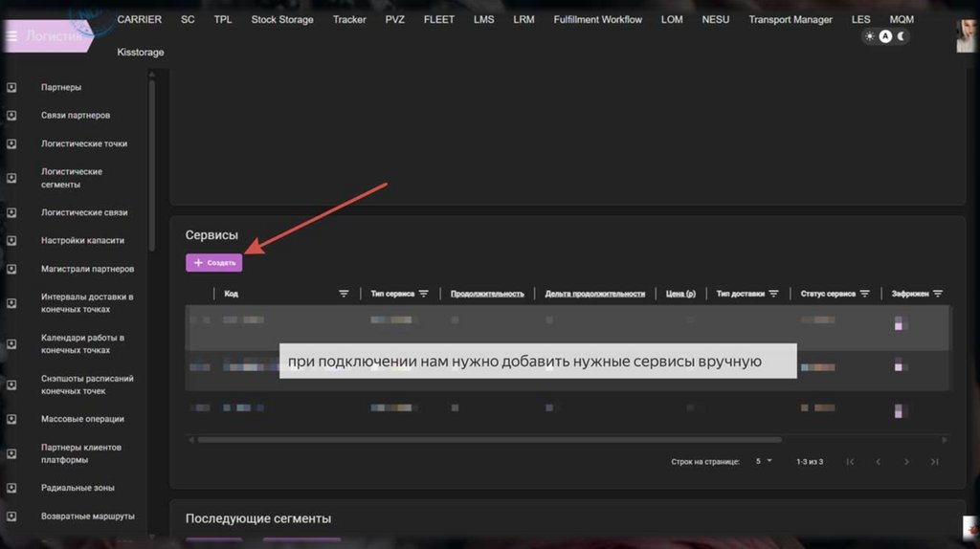Click the Последующие сегменты heading
Screen dimensions: 980x549
tap(258, 518)
